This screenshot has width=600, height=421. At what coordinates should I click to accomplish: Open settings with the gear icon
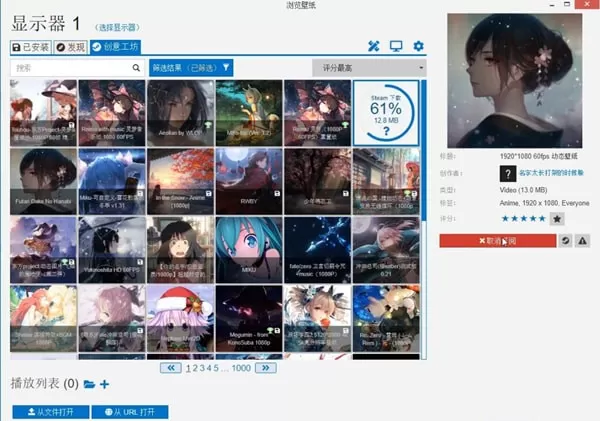418,46
